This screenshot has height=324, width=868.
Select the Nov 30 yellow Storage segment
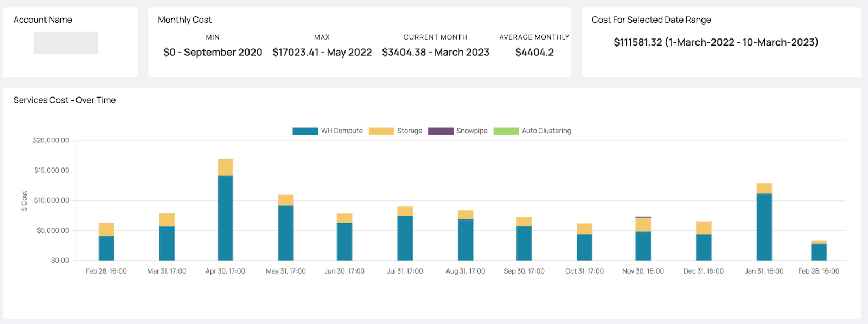643,225
